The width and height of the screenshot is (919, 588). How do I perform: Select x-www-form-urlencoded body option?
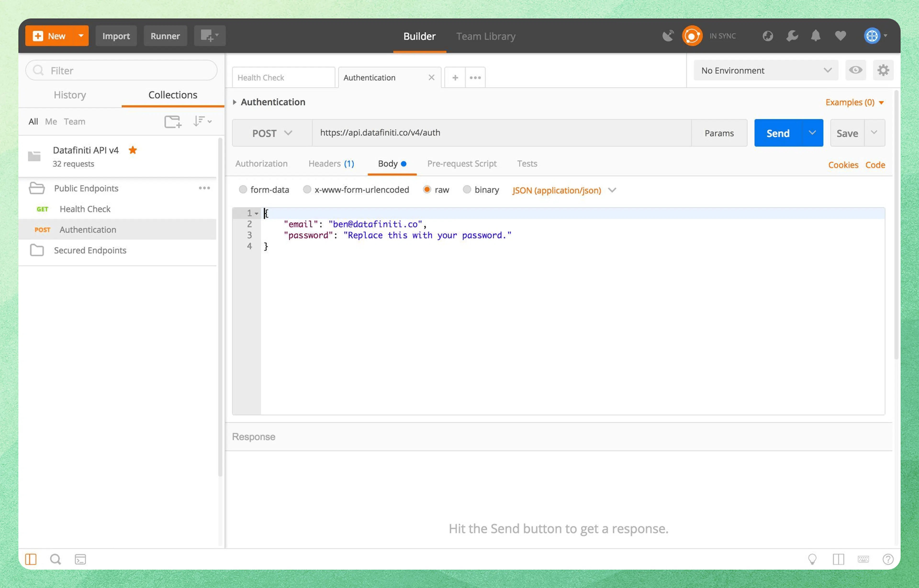pos(307,190)
